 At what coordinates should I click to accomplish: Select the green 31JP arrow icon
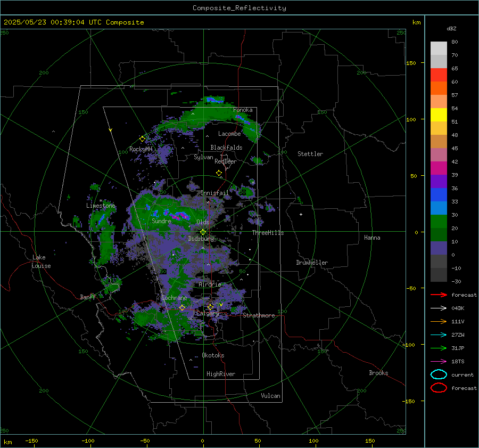pos(439,348)
